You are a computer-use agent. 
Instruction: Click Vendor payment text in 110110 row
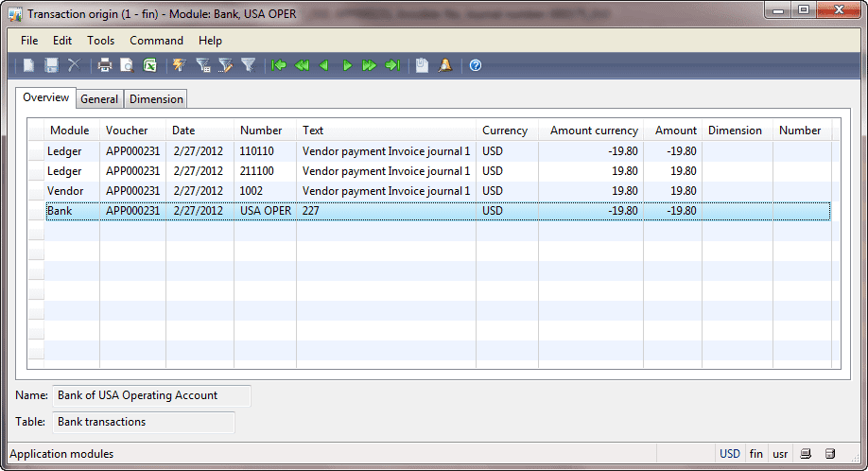click(x=386, y=151)
